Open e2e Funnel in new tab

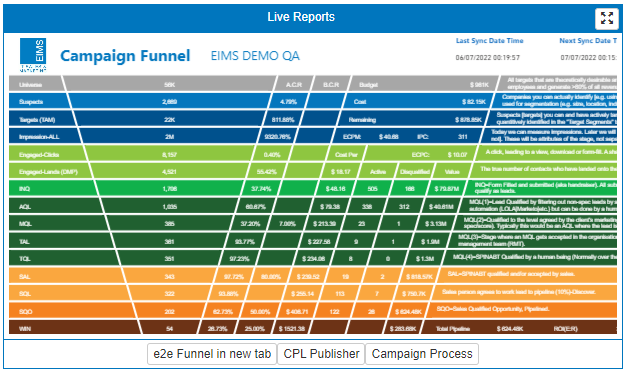[x=212, y=354]
